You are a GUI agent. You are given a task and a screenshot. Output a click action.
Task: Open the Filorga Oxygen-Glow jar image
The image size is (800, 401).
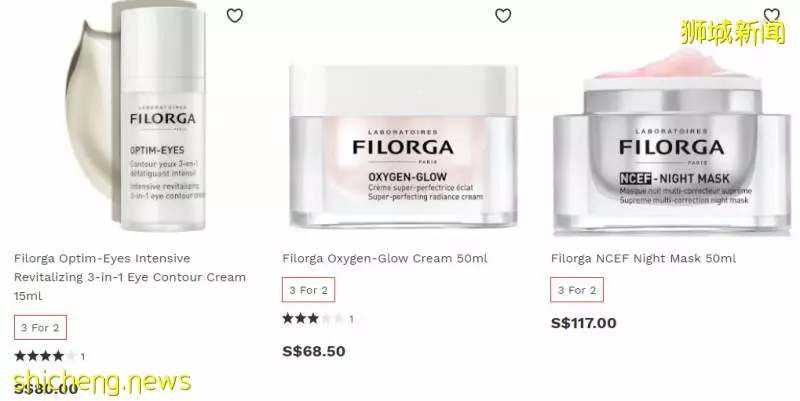coord(404,145)
